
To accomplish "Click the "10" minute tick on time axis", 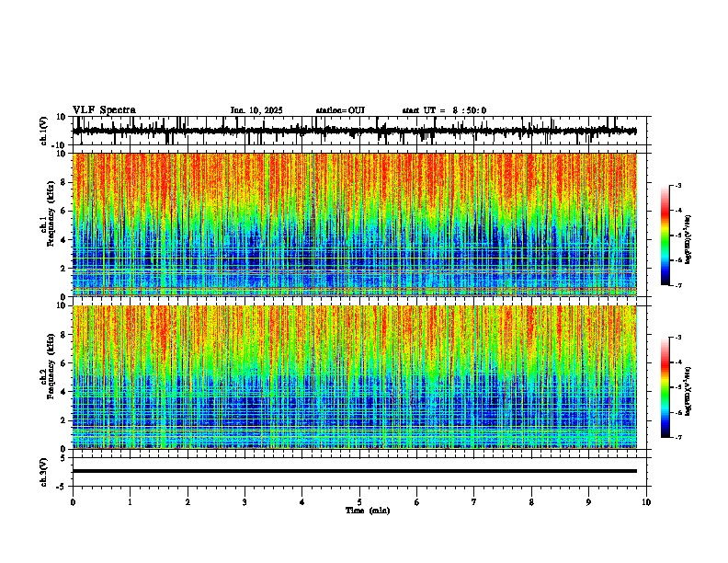I will click(646, 502).
